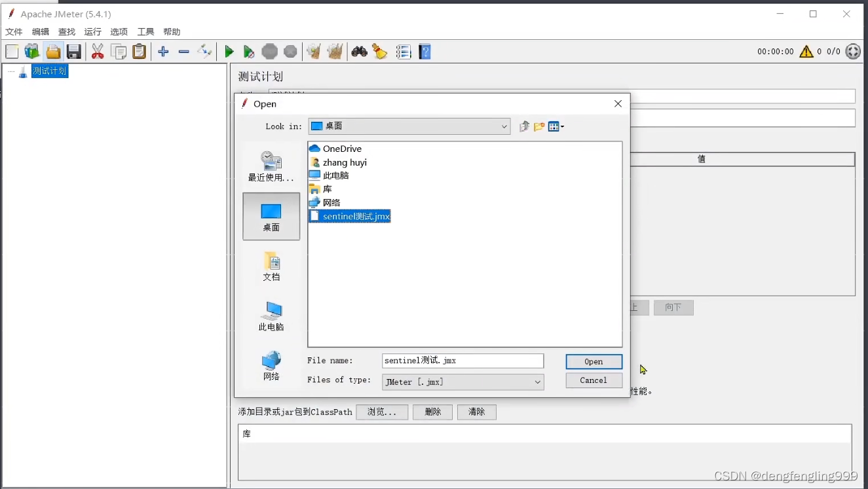Click the Paste clipboard icon
The height and width of the screenshot is (489, 868).
(x=140, y=52)
